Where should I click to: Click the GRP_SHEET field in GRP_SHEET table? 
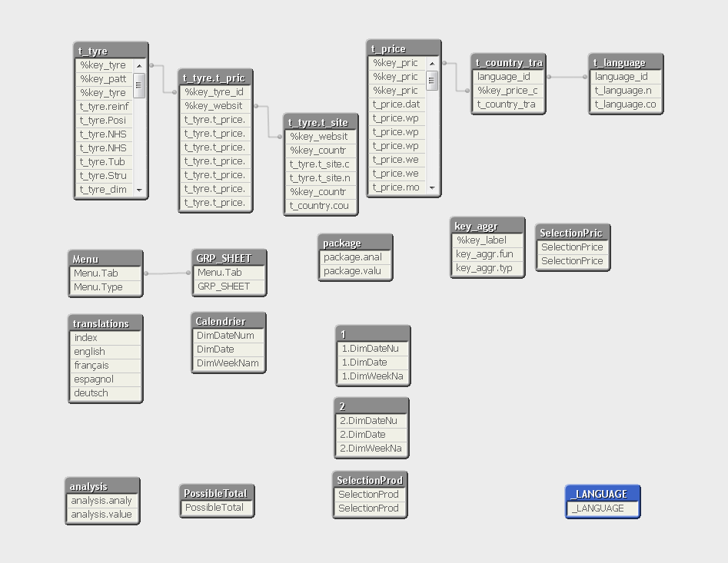pyautogui.click(x=229, y=286)
